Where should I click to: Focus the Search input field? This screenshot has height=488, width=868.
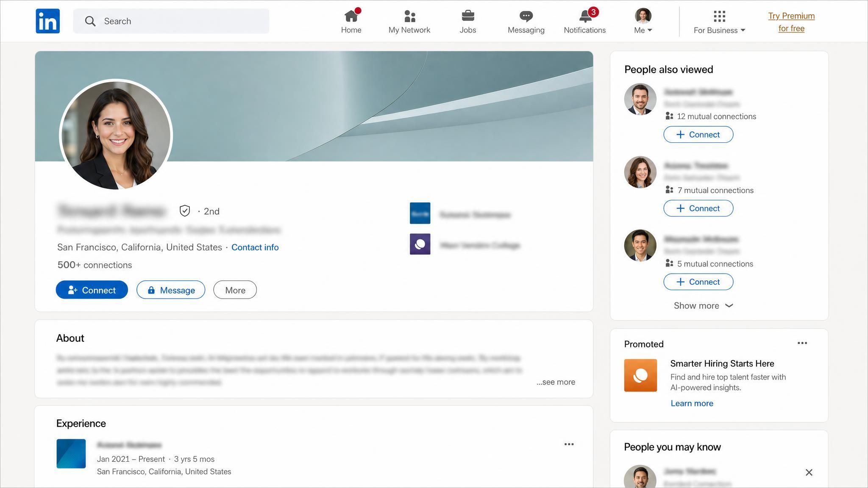click(171, 21)
